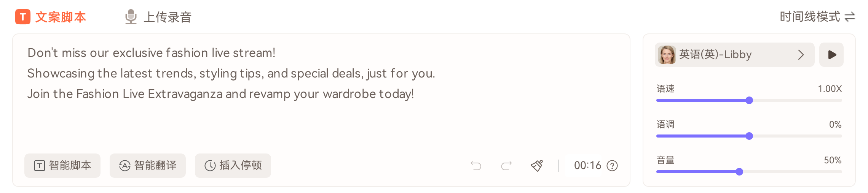Play the Libby voice preview
The height and width of the screenshot is (193, 868).
click(x=831, y=55)
